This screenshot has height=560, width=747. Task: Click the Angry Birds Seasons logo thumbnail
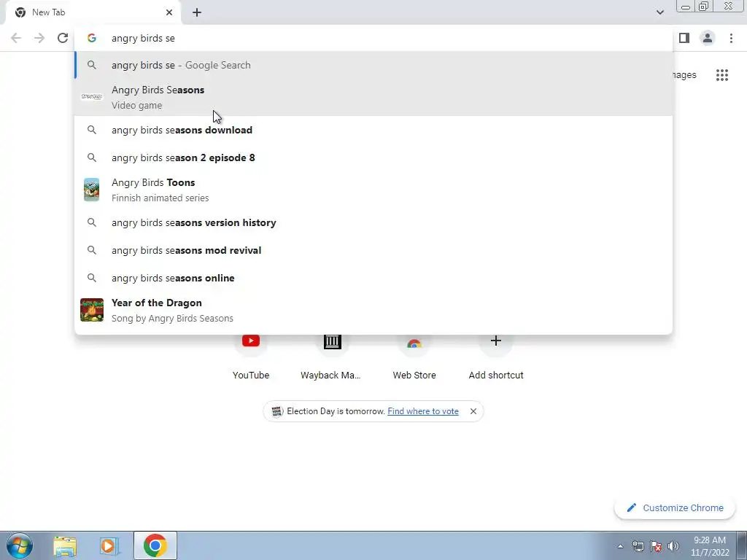pyautogui.click(x=91, y=97)
